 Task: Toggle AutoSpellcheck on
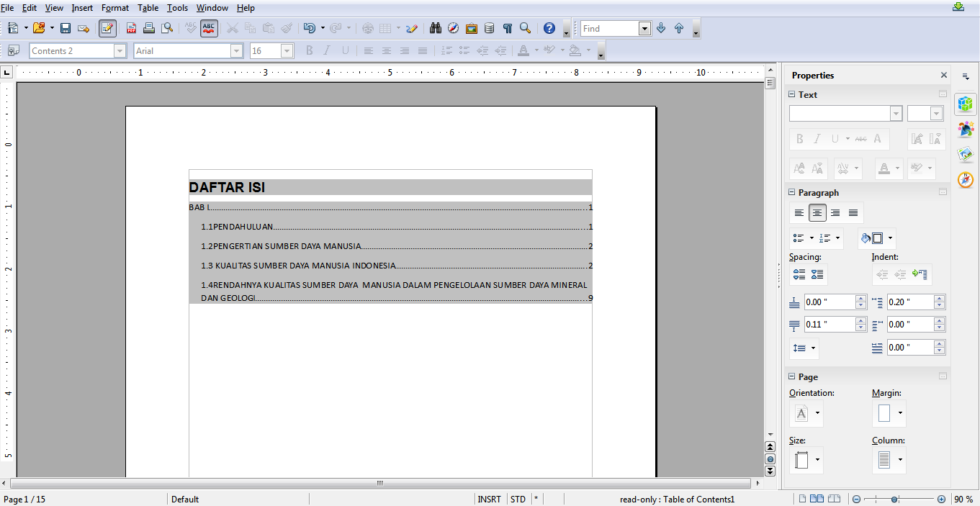click(207, 28)
